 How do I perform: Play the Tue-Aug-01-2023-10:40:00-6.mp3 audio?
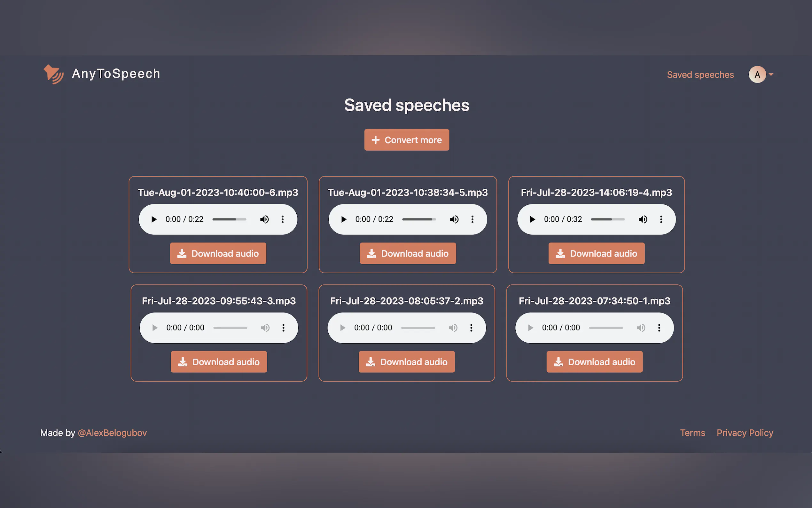154,219
